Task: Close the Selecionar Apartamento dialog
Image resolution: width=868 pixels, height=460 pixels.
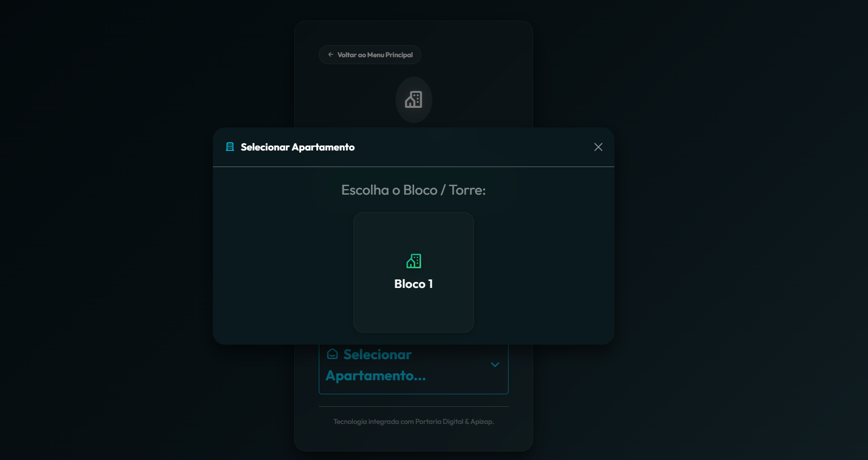Action: [x=598, y=147]
